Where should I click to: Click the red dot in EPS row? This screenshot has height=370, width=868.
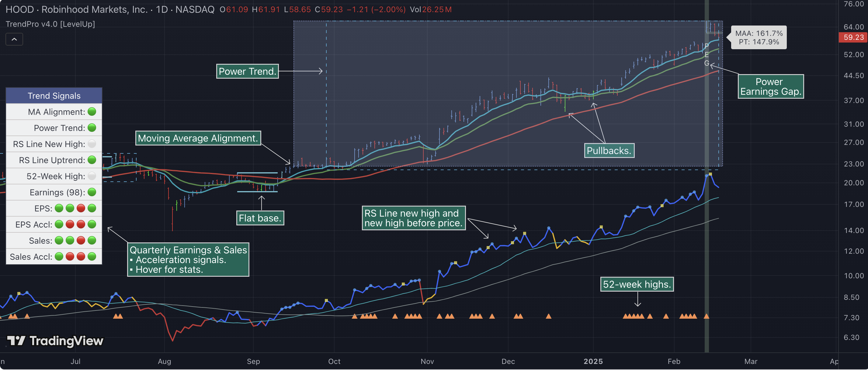81,208
